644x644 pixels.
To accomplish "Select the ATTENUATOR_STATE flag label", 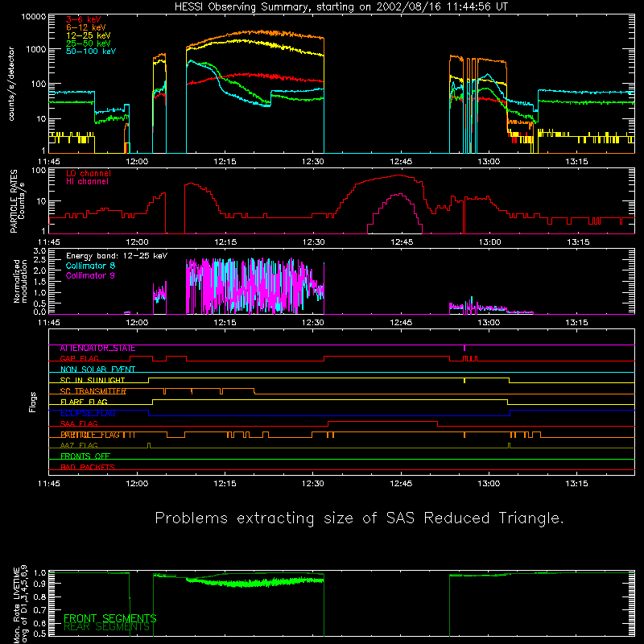I will pos(97,349).
